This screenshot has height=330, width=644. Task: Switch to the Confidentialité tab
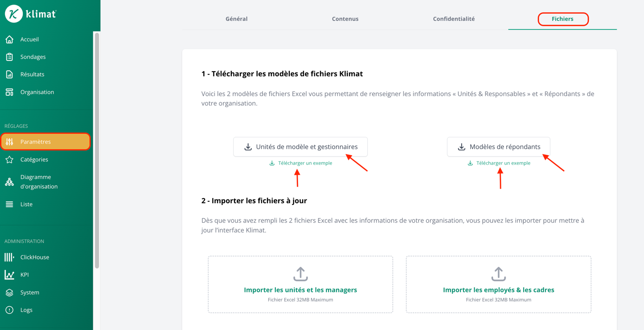tap(454, 19)
